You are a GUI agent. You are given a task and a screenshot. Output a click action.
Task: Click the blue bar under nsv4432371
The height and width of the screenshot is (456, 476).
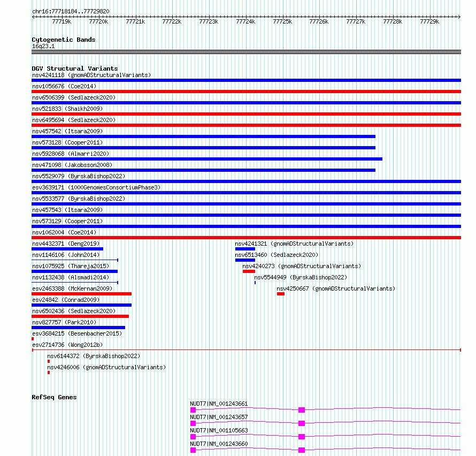coord(67,249)
